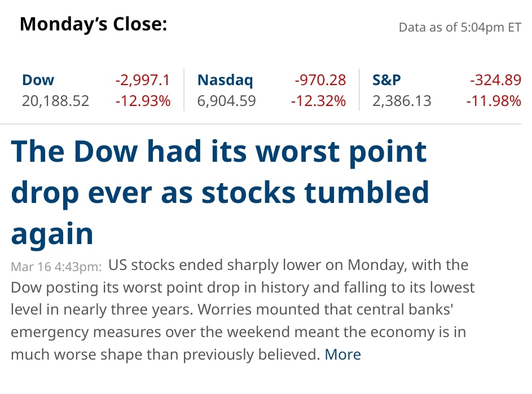Select the Nasdaq index name

225,80
